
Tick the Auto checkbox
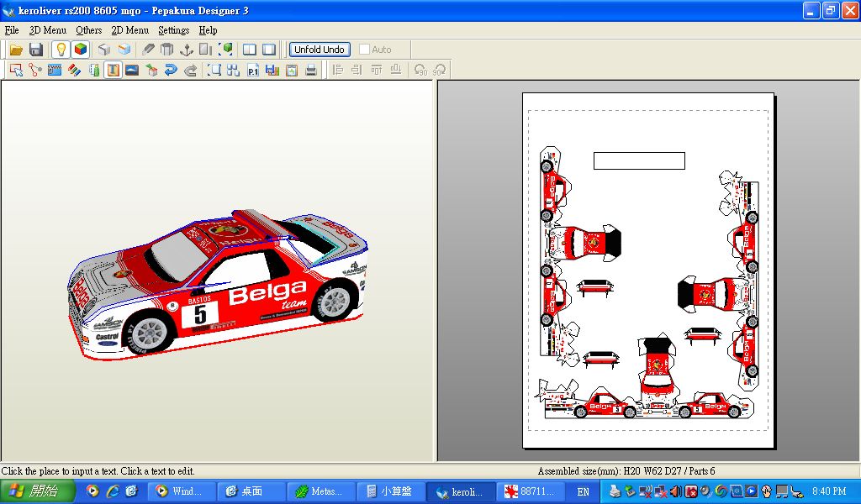[364, 50]
